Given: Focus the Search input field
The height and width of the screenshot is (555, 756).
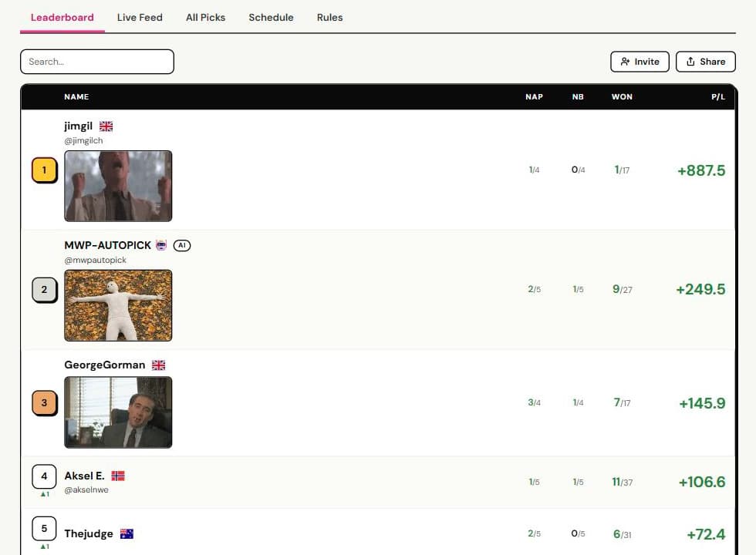Looking at the screenshot, I should [97, 62].
